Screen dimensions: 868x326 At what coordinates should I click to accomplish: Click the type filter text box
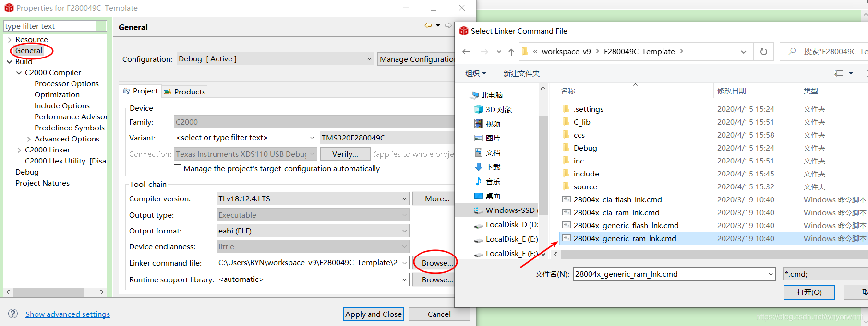click(x=50, y=26)
